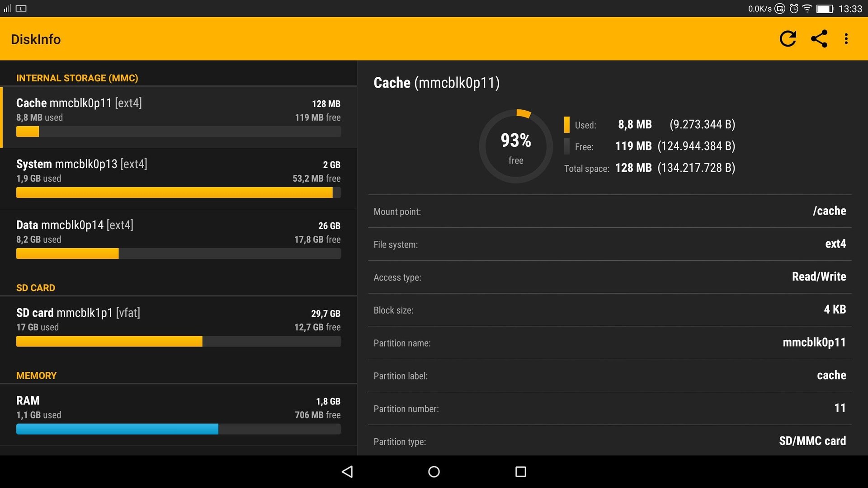
Task: Tap the 706 MB free label
Action: coord(318,415)
